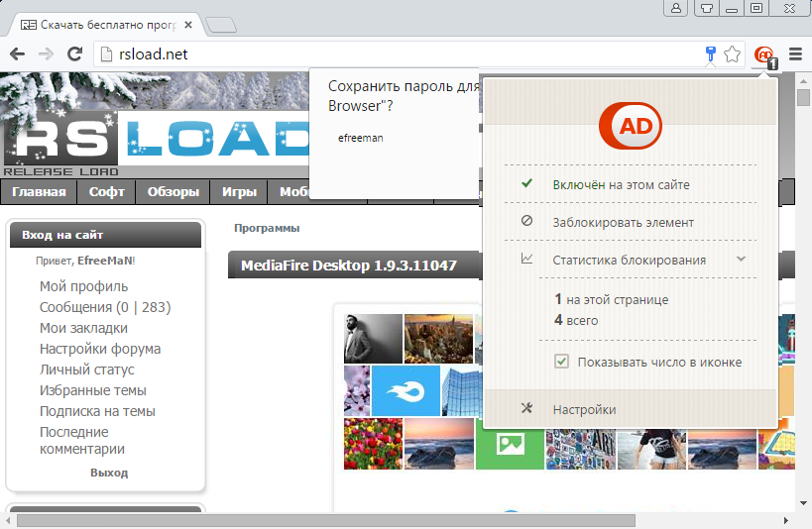Open the 'Софт' site menu tab
Image resolution: width=812 pixels, height=529 pixels.
(x=107, y=192)
